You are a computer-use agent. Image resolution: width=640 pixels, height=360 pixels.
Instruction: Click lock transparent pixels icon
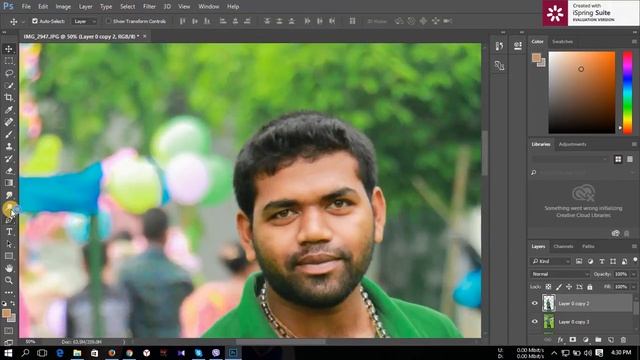[548, 287]
